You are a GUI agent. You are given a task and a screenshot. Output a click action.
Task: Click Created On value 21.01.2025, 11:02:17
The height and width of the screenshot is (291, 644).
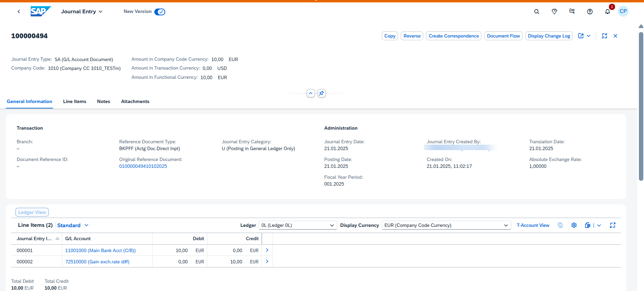click(x=449, y=166)
